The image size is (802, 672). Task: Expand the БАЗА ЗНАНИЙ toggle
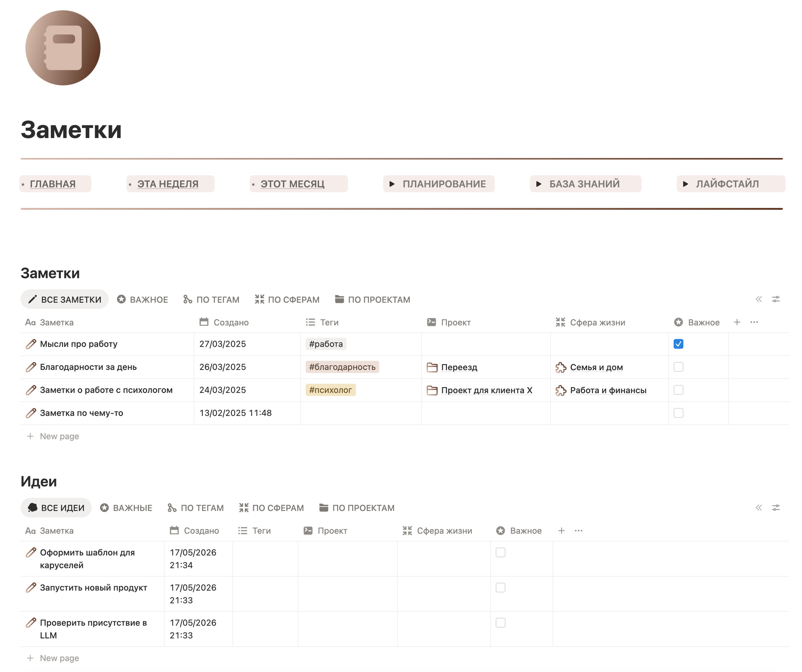pyautogui.click(x=538, y=184)
